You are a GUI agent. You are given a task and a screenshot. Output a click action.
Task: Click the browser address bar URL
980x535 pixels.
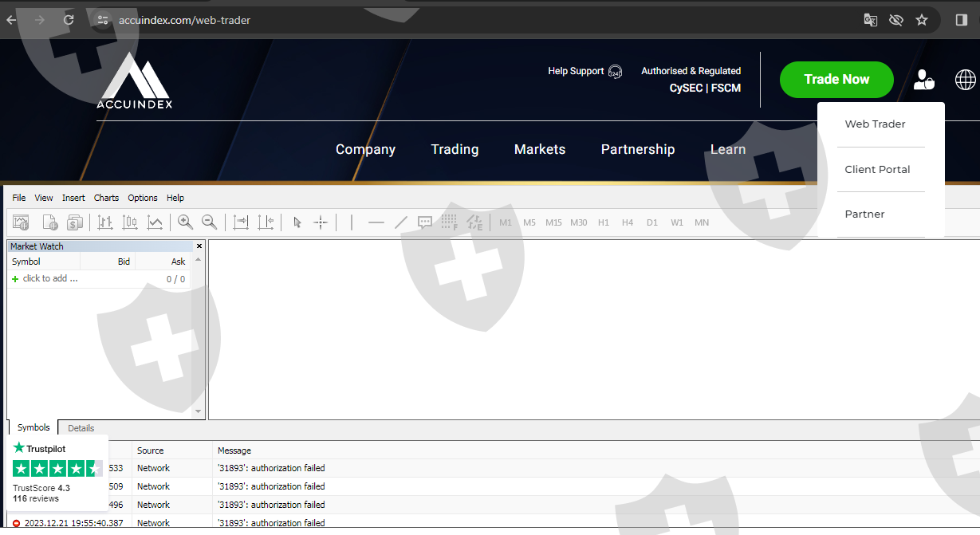coord(184,20)
